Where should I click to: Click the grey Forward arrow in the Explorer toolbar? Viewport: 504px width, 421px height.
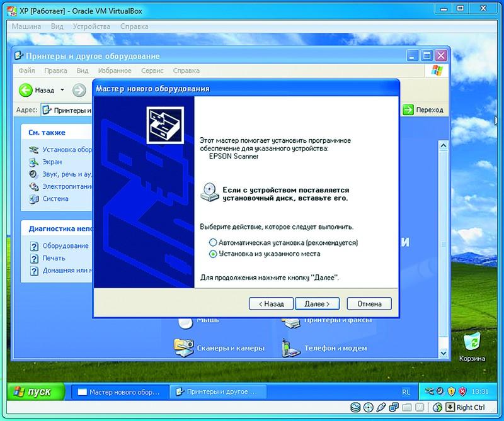click(x=79, y=90)
